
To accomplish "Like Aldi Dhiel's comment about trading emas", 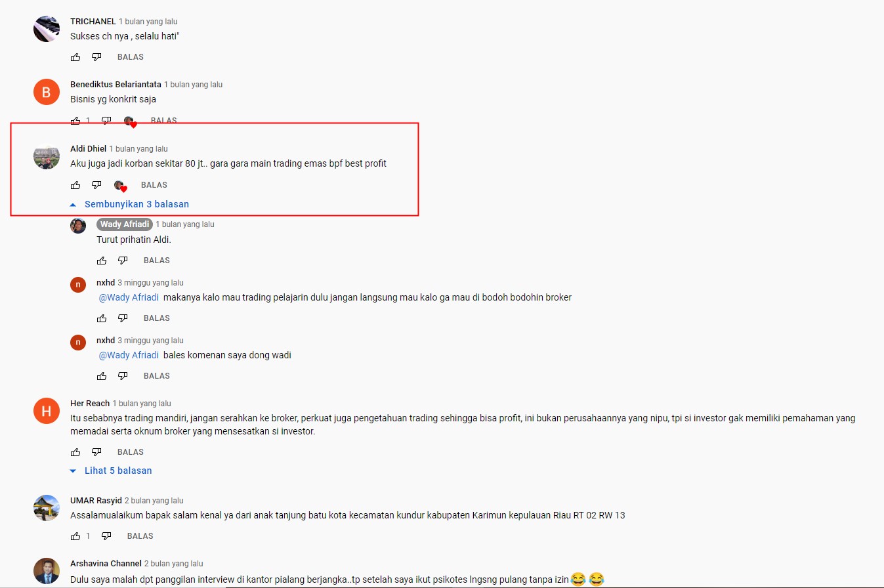I will (x=75, y=185).
